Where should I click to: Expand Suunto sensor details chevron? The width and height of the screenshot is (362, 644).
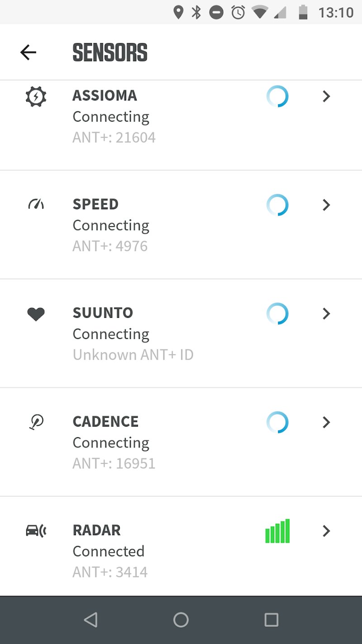[x=326, y=314]
